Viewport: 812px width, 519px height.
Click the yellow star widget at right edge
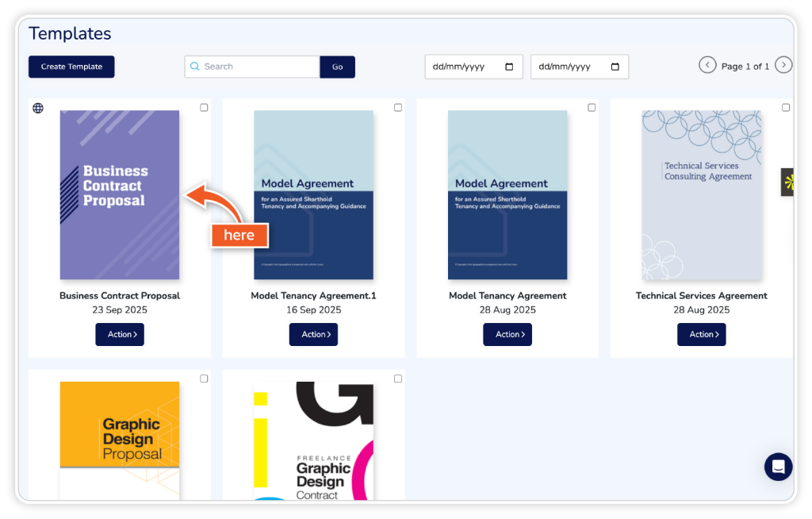click(788, 183)
